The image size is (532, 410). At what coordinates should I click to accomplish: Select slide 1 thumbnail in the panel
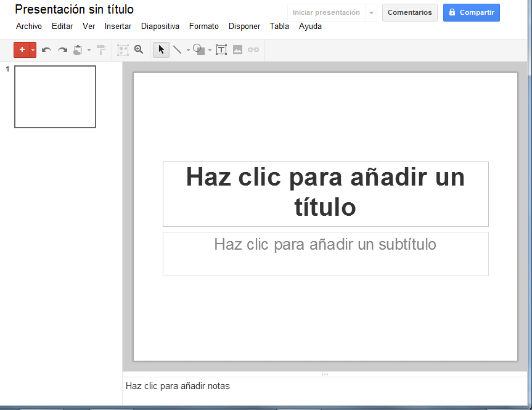[55, 97]
